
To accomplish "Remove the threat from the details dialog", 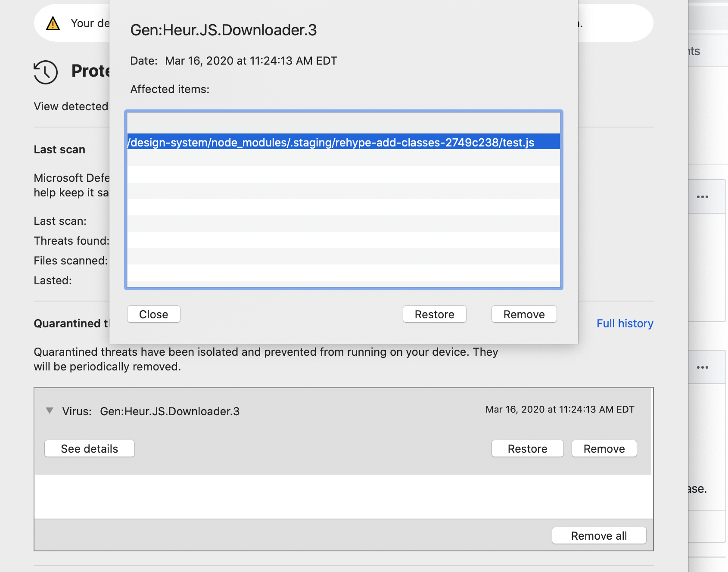I will 524,314.
